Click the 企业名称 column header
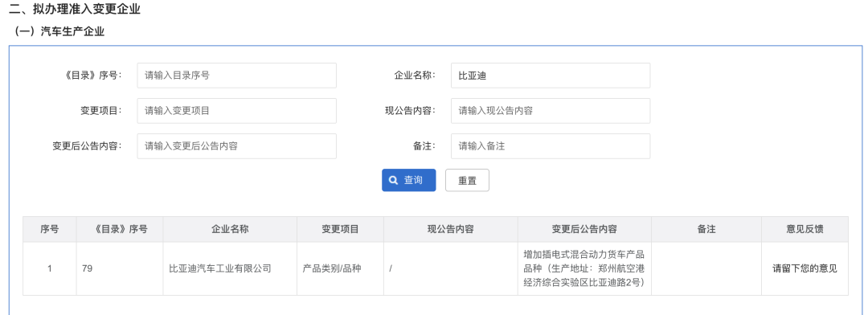Viewport: 868px width, 315px height. point(230,229)
